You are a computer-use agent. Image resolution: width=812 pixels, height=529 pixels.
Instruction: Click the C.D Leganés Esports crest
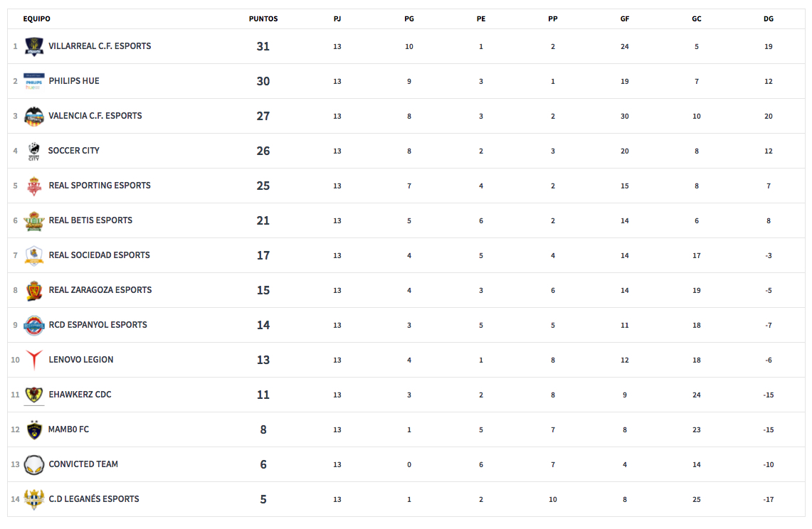tap(34, 499)
